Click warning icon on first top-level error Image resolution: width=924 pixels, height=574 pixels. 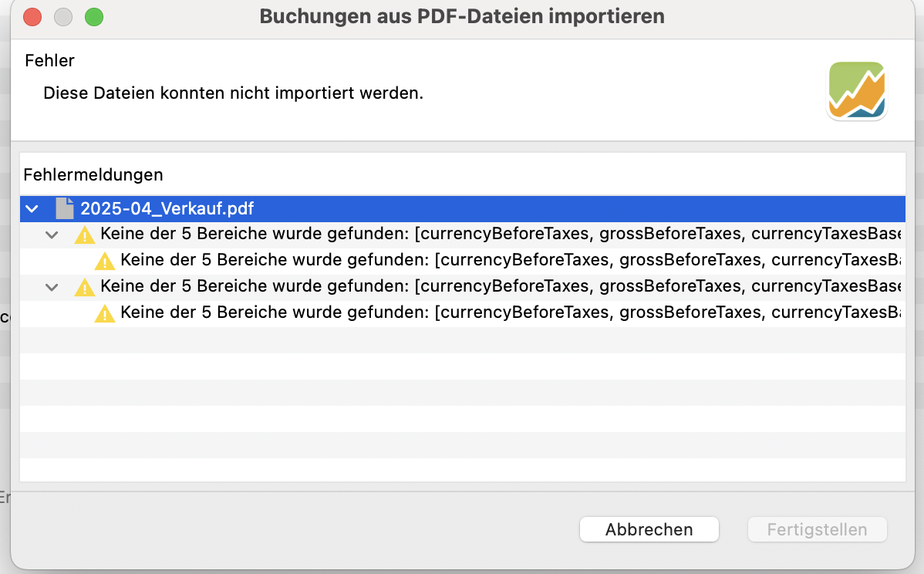(85, 235)
